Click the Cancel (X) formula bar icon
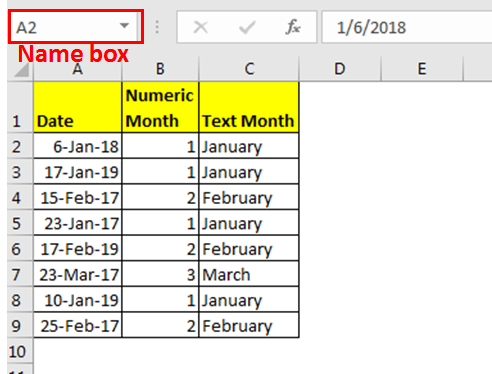This screenshot has height=374, width=492. pyautogui.click(x=201, y=27)
